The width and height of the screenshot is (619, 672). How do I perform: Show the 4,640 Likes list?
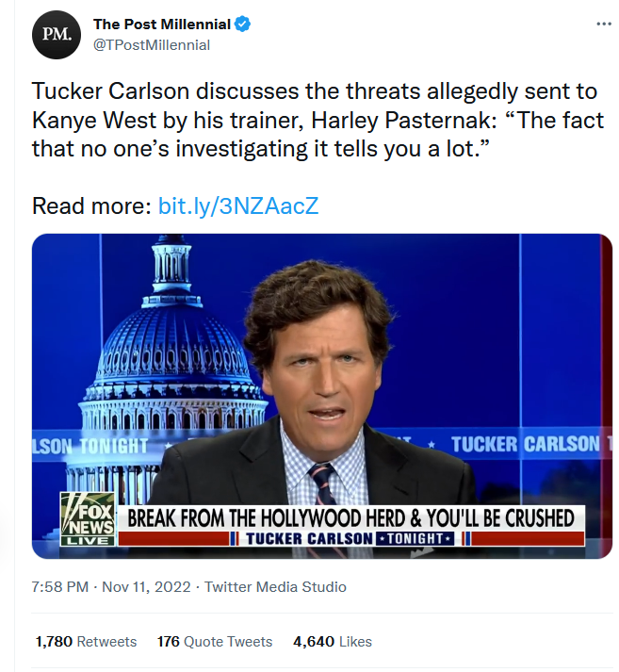pyautogui.click(x=333, y=642)
